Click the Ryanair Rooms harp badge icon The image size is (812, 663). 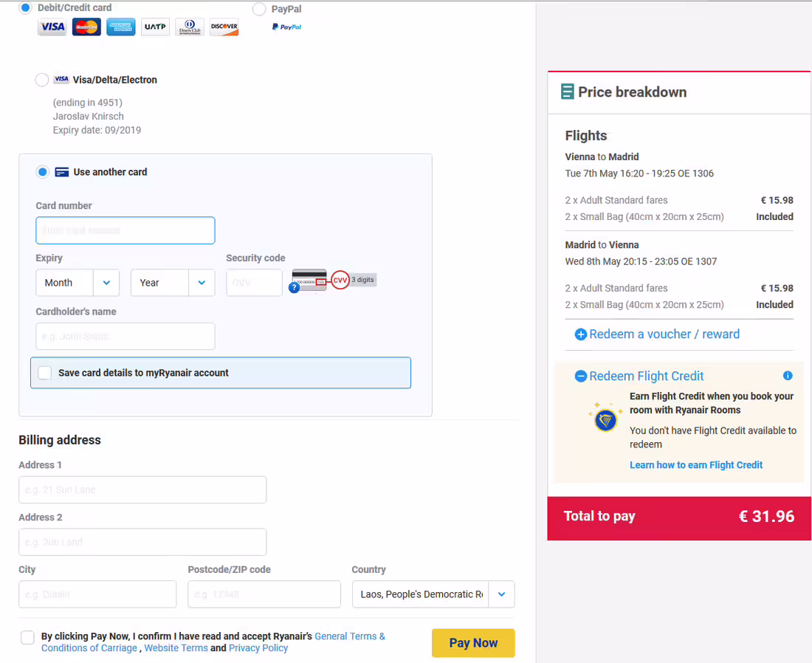point(605,418)
